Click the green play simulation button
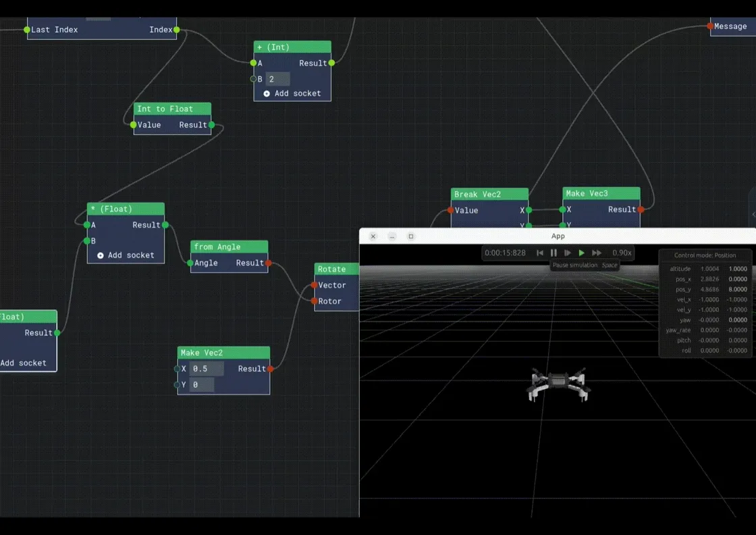Screen dimensions: 756x535 (581, 253)
